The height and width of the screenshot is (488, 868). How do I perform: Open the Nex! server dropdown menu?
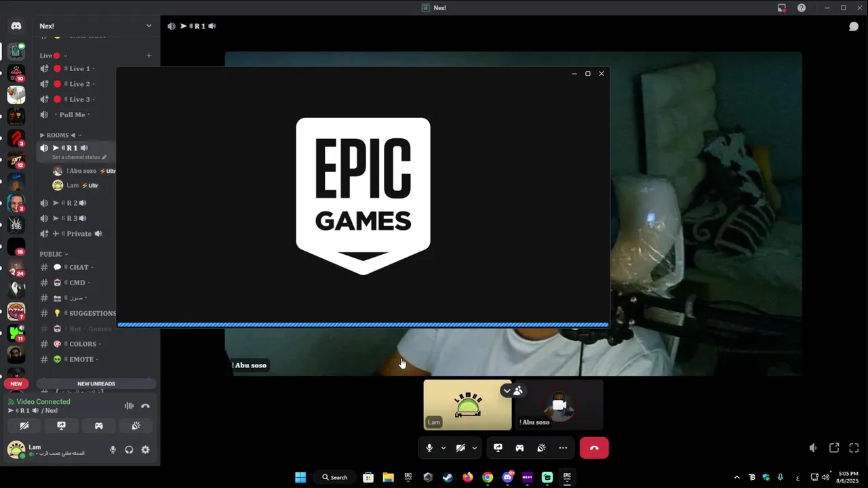pos(95,26)
